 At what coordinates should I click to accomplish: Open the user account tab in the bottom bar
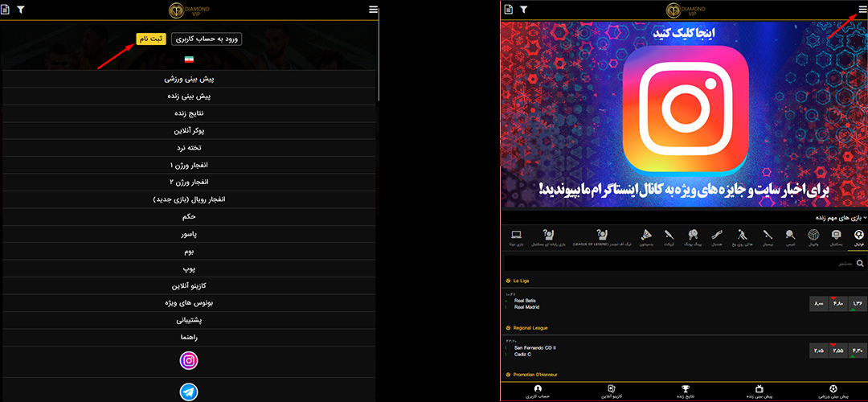coord(538,392)
